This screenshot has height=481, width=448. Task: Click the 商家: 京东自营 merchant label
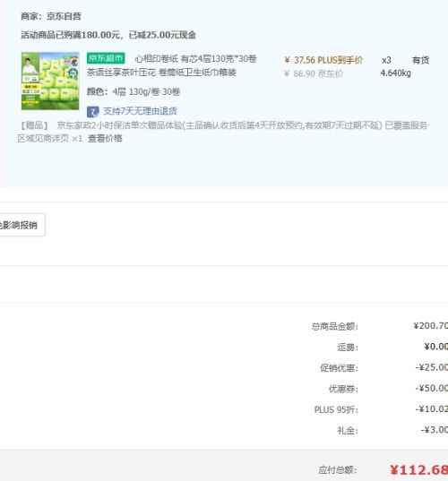(51, 16)
